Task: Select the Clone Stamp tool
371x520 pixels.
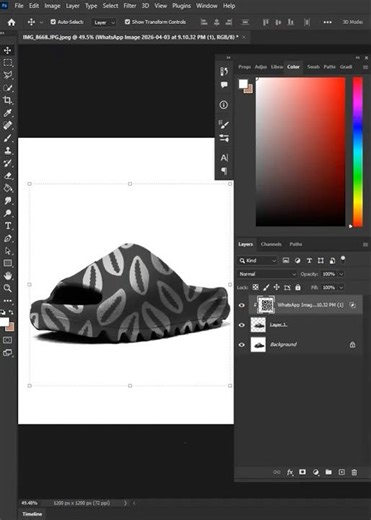Action: [x=7, y=150]
